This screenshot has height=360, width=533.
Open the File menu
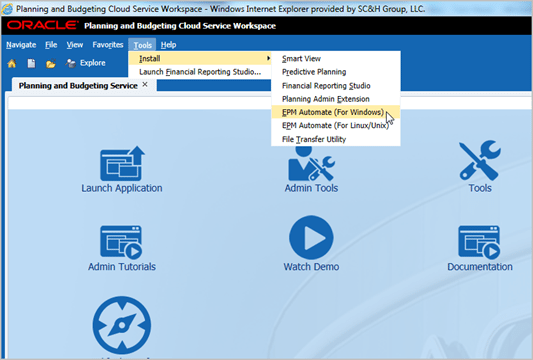pos(51,45)
